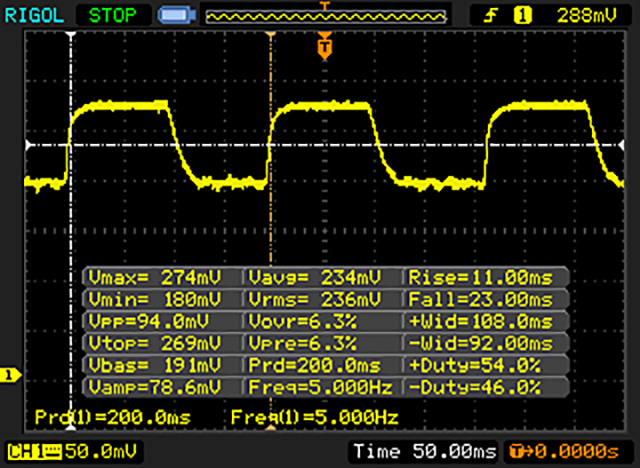Click the trigger source channel 1 badge
This screenshot has height=468, width=640.
523,16
